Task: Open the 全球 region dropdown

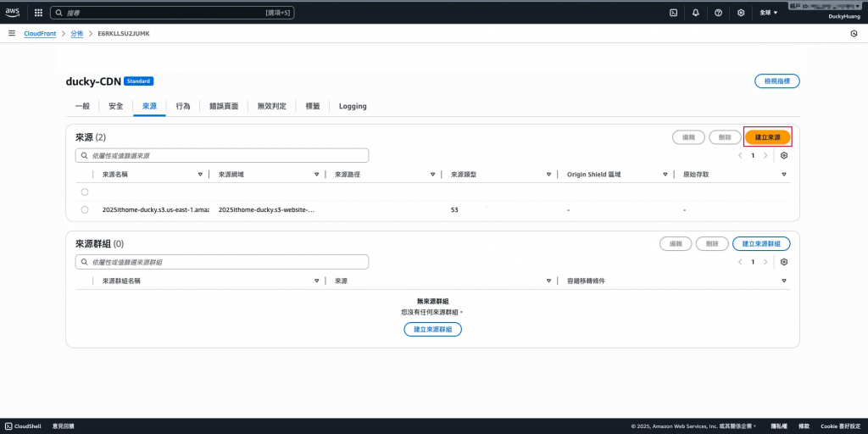Action: (768, 12)
